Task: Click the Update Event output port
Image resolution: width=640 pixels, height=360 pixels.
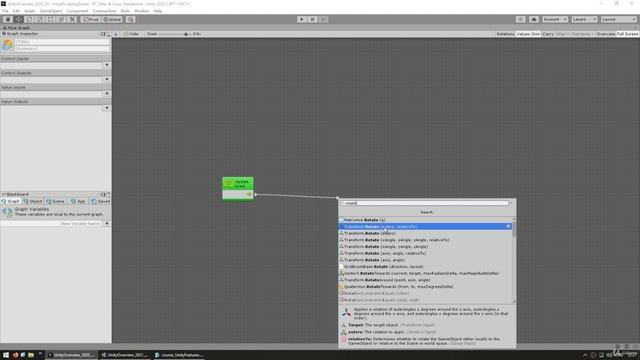Action: tap(249, 195)
